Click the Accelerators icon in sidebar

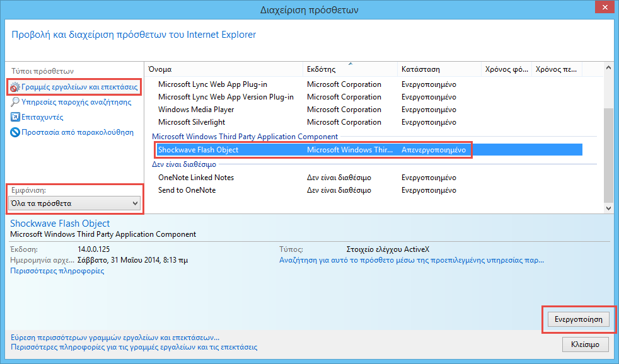15,117
